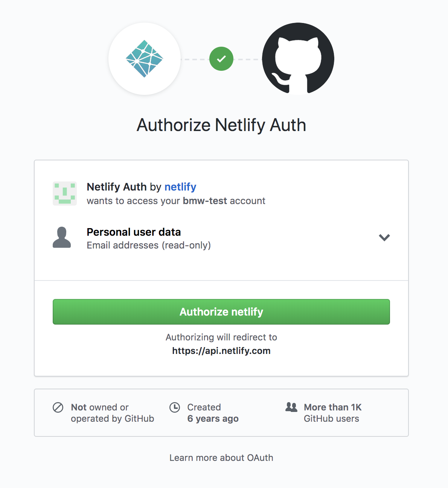Click the Netlify diamond logo icon
This screenshot has height=488, width=448.
click(144, 58)
